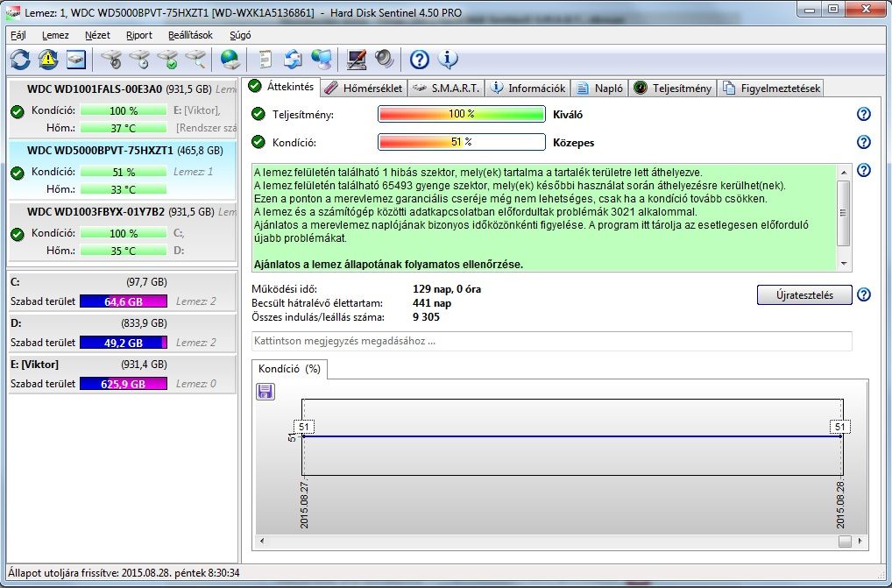892x588 pixels.
Task: Switch to the S.M.A.R.T. tab
Action: pos(447,89)
